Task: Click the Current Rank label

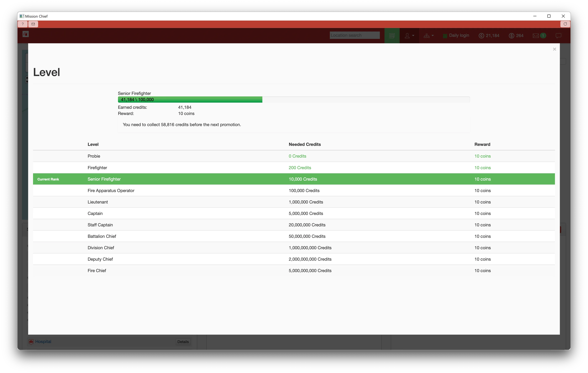Action: tap(48, 179)
